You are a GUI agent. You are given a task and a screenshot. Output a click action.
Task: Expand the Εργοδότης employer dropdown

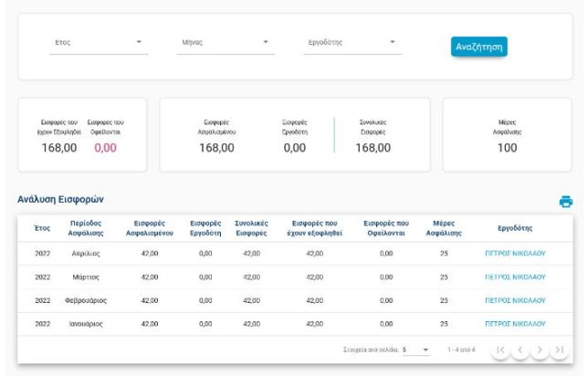(x=352, y=42)
